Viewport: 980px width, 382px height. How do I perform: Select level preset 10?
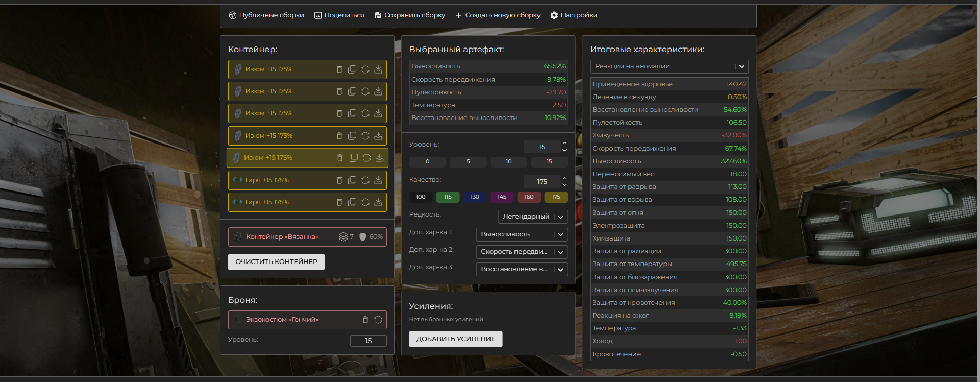click(508, 162)
